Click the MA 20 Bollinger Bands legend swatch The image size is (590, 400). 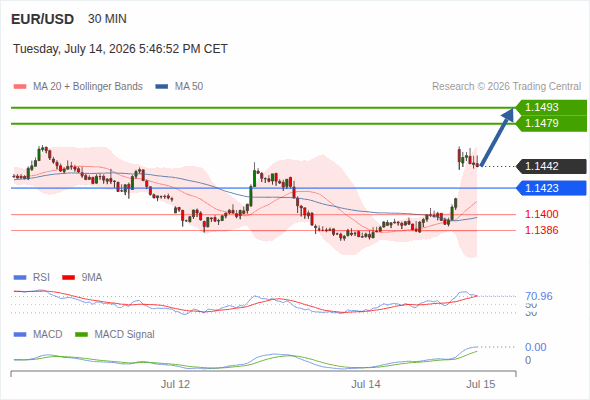coord(20,87)
